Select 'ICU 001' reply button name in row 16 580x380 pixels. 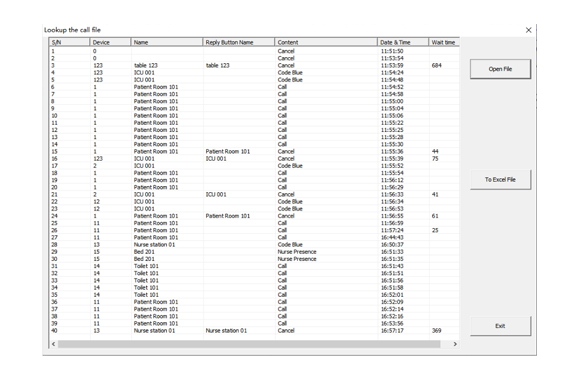[x=216, y=158]
